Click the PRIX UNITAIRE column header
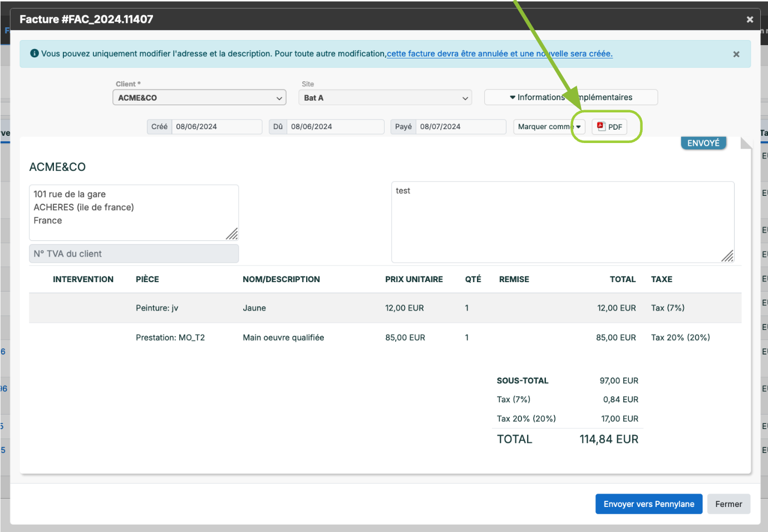Image resolution: width=768 pixels, height=532 pixels. click(x=414, y=279)
